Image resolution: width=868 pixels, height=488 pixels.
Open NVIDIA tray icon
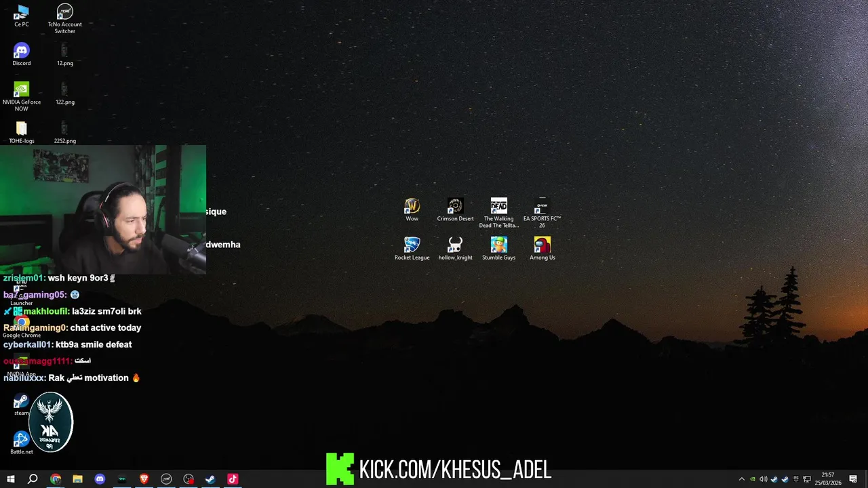(753, 479)
